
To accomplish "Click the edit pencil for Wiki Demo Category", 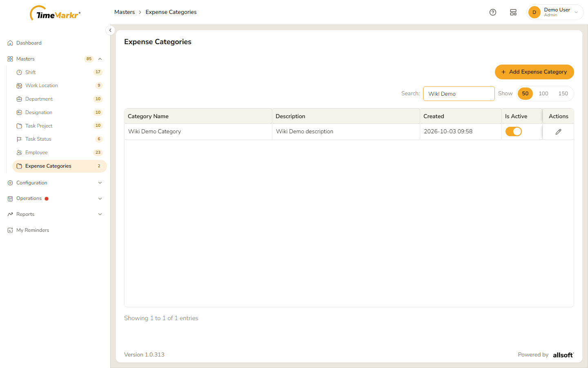I will [x=558, y=132].
